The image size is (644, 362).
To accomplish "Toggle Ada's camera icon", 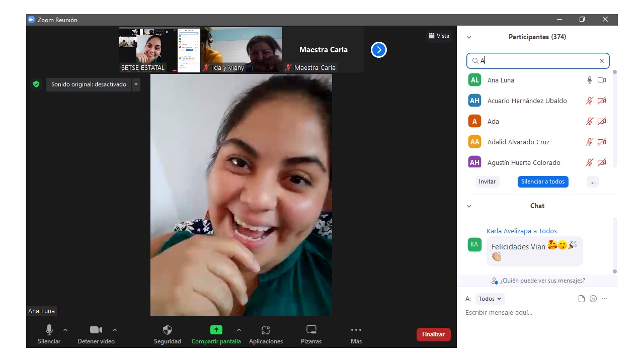I will pyautogui.click(x=602, y=121).
